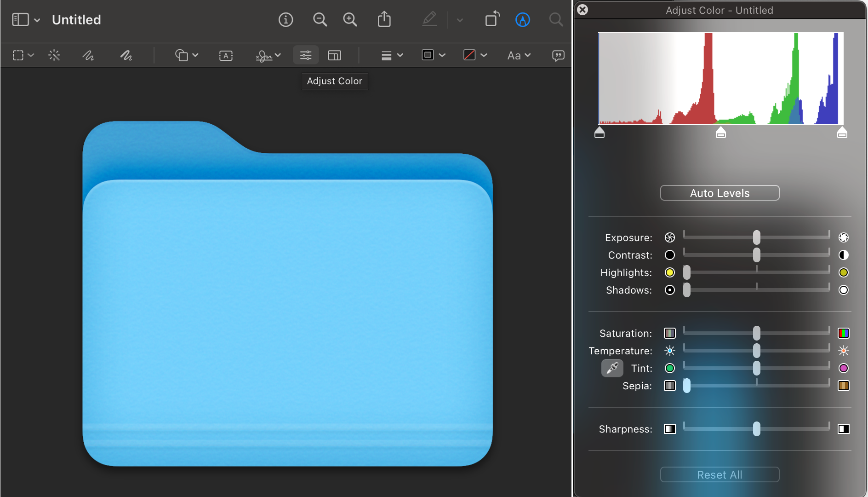Screen dimensions: 868x497
Task: Expand the highlight color dropdown arrow
Action: point(460,20)
